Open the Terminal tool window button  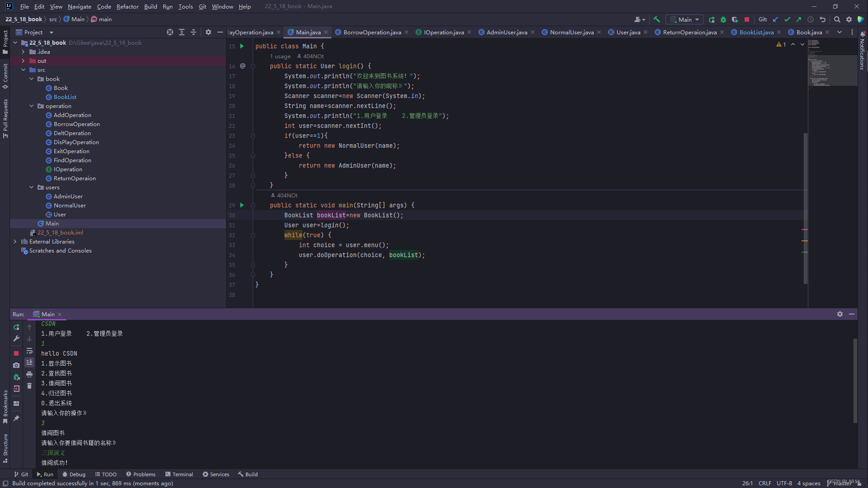(179, 474)
